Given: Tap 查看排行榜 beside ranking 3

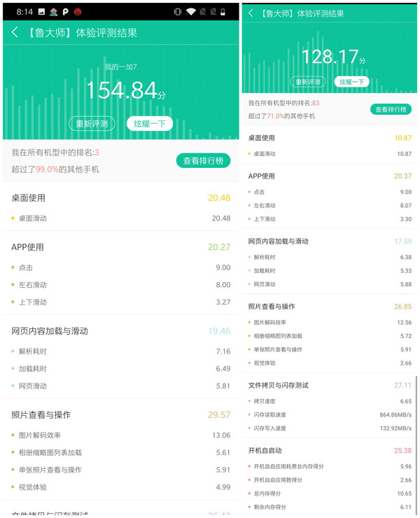Looking at the screenshot, I should click(x=203, y=160).
